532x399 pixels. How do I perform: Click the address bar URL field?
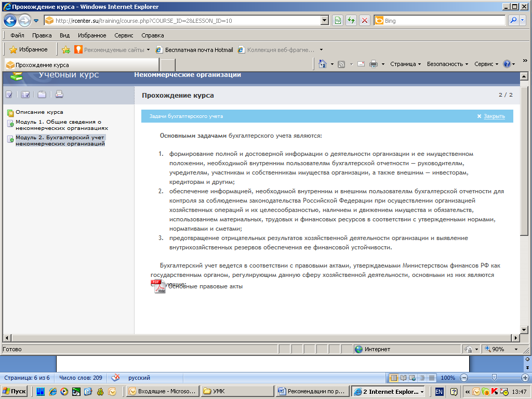point(183,21)
